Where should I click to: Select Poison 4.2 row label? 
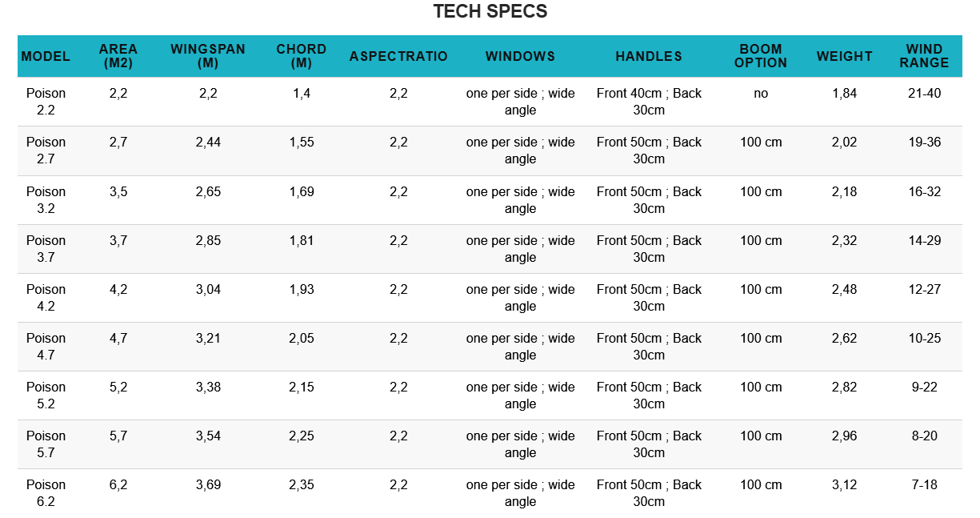click(x=46, y=298)
